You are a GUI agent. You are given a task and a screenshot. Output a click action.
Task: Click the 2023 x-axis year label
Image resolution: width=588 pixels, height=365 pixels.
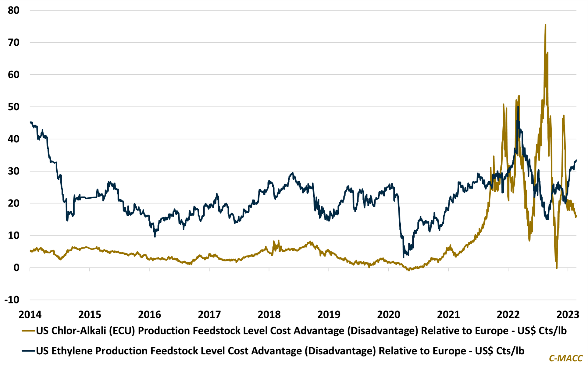tap(568, 314)
